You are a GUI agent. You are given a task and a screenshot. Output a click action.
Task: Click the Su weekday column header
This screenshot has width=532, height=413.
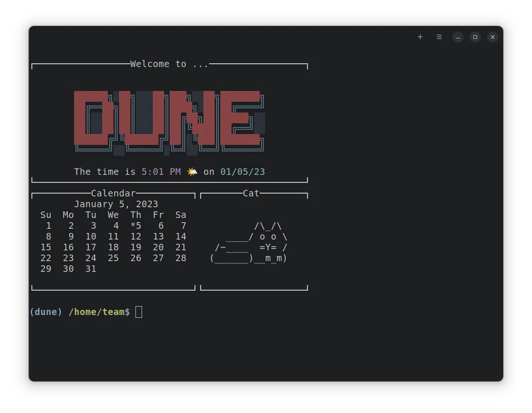click(45, 215)
